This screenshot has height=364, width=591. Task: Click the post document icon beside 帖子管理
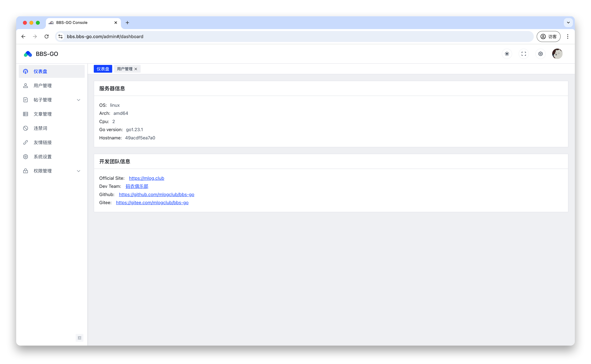click(26, 100)
